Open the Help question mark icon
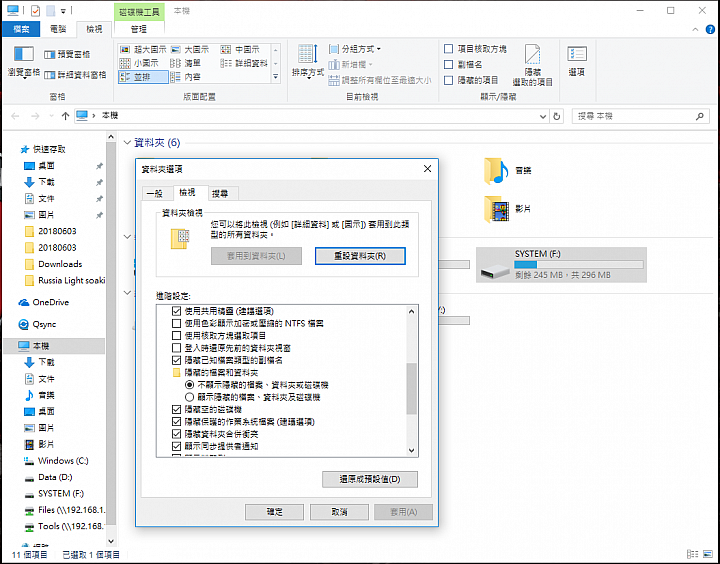Image resolution: width=720 pixels, height=564 pixels. (710, 29)
